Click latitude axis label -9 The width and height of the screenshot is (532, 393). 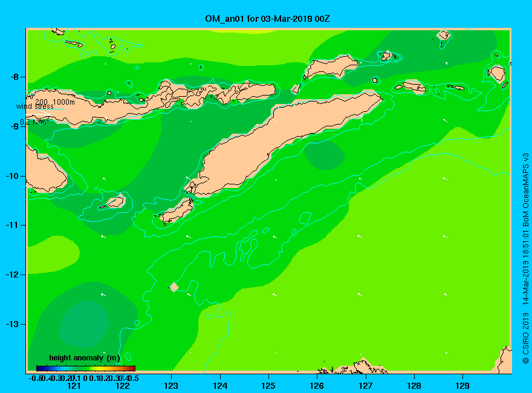[15, 126]
